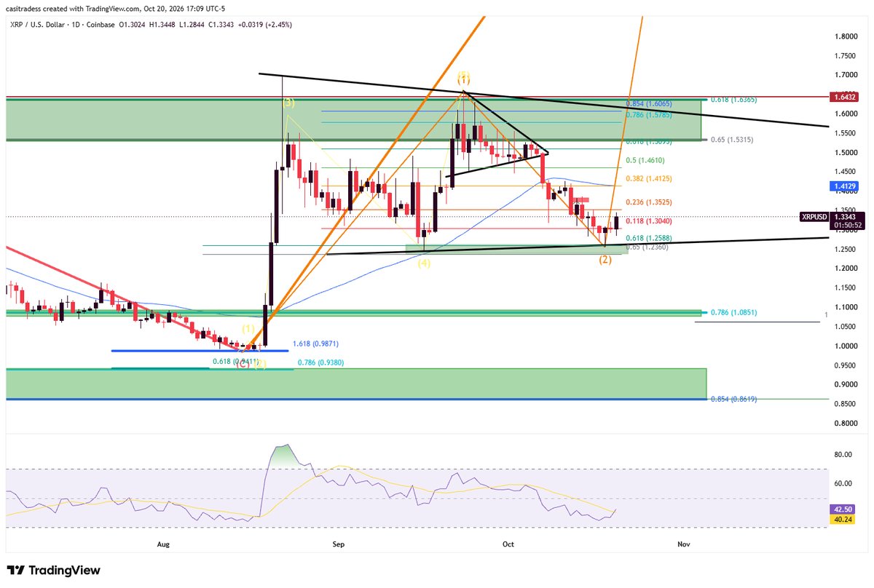Click the Aug label on the time axis
The image size is (874, 588).
164,543
